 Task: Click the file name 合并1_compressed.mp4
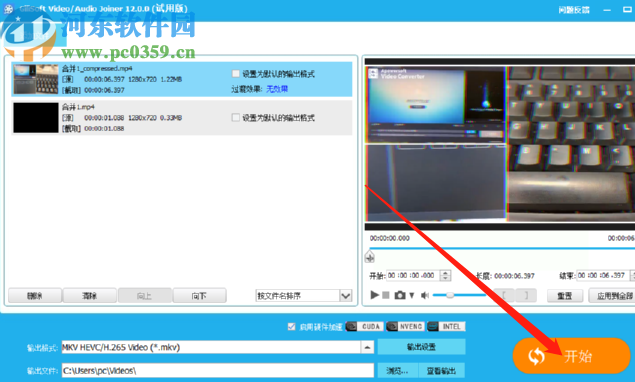pos(97,68)
